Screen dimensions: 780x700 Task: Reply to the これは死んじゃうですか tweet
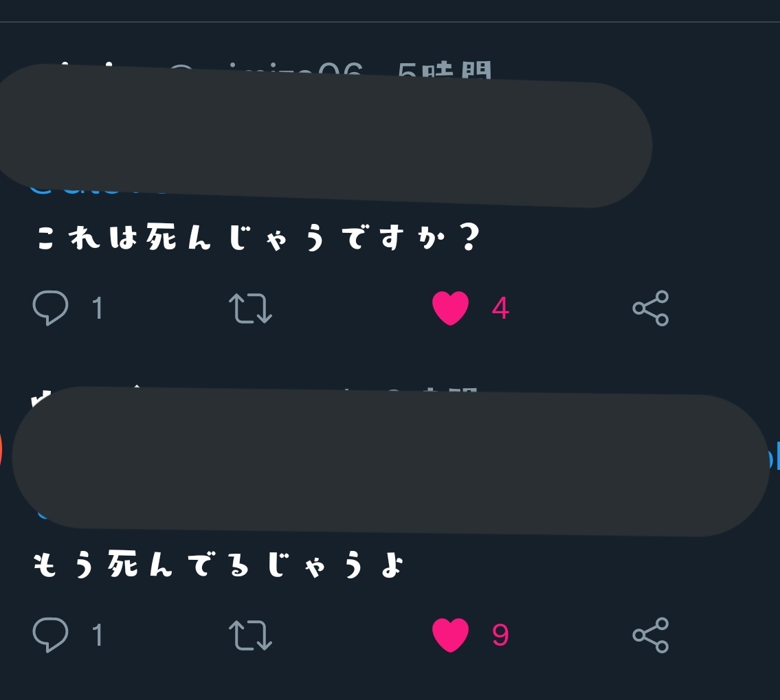[50, 308]
